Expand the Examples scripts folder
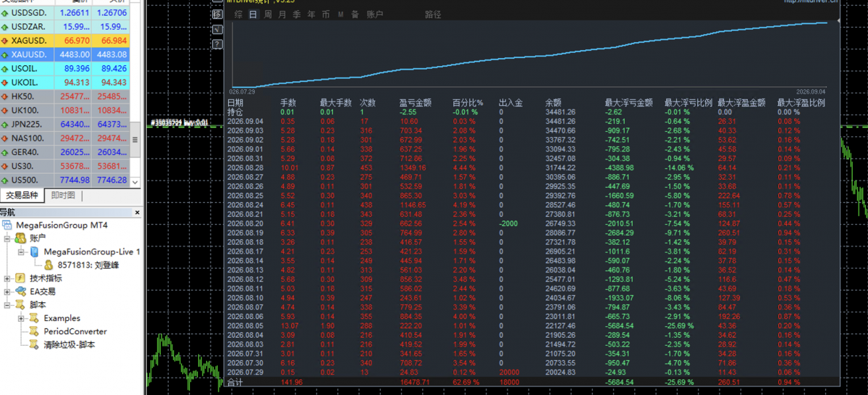The image size is (868, 395). coord(21,318)
